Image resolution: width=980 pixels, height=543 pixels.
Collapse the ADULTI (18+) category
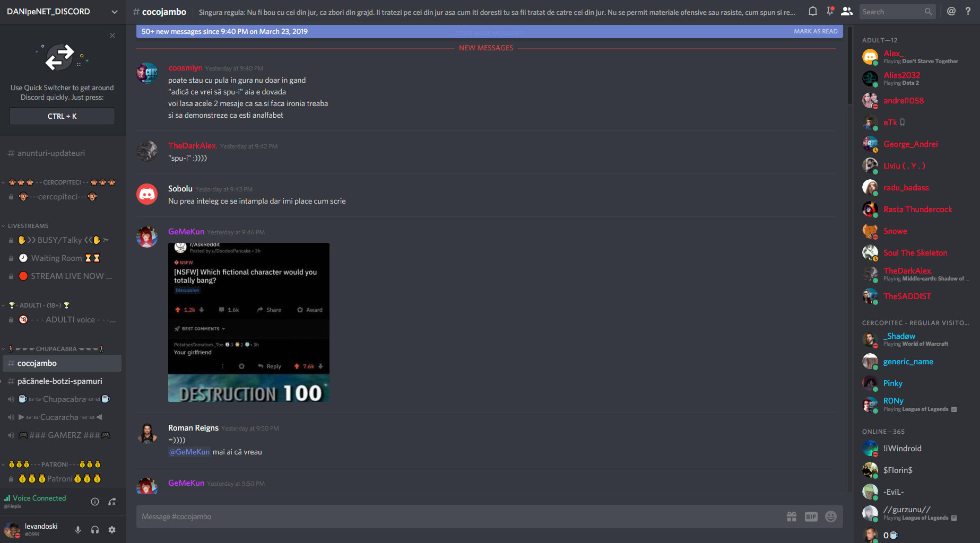tap(36, 305)
